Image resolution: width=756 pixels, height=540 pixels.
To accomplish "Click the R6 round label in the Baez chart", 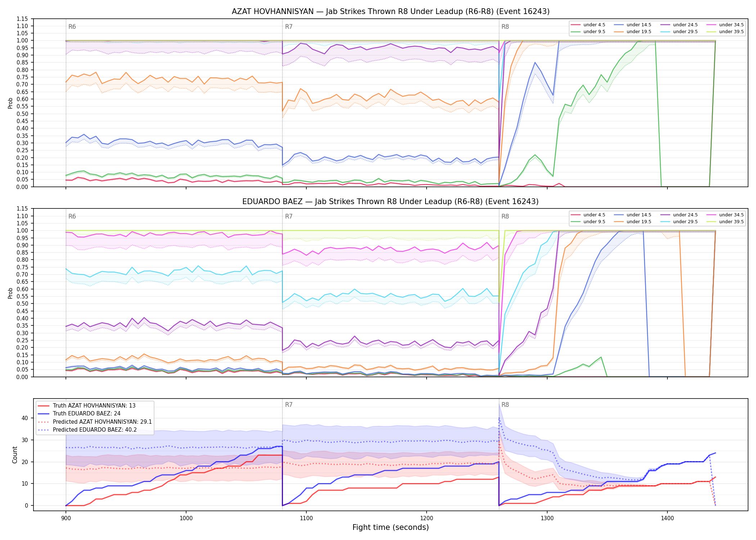I will tap(72, 216).
